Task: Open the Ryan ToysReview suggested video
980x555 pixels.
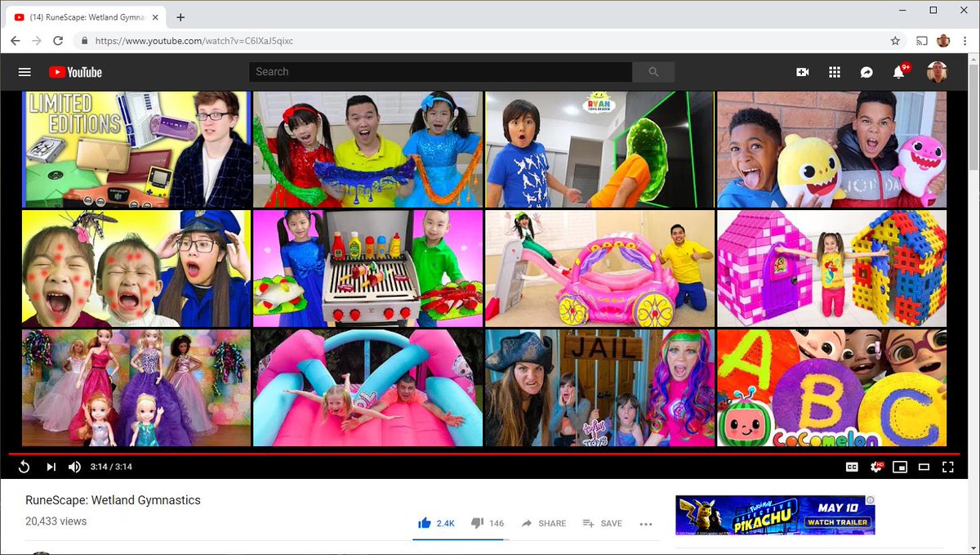Action: click(x=599, y=150)
